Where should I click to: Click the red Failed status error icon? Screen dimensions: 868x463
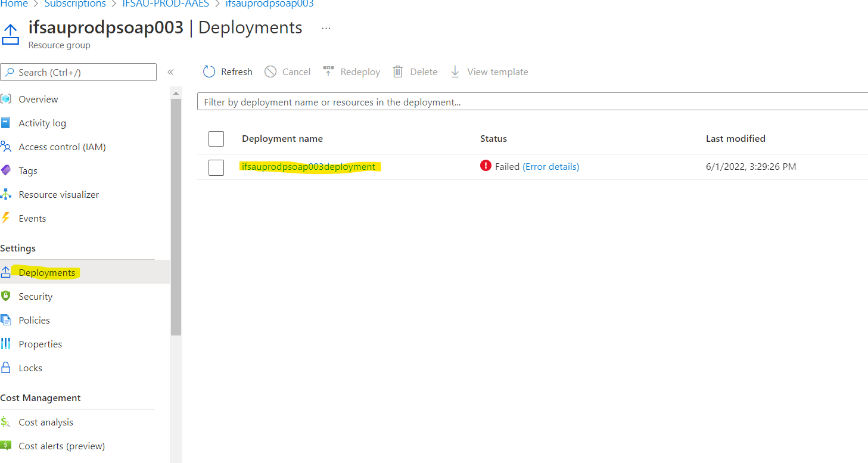pos(486,166)
